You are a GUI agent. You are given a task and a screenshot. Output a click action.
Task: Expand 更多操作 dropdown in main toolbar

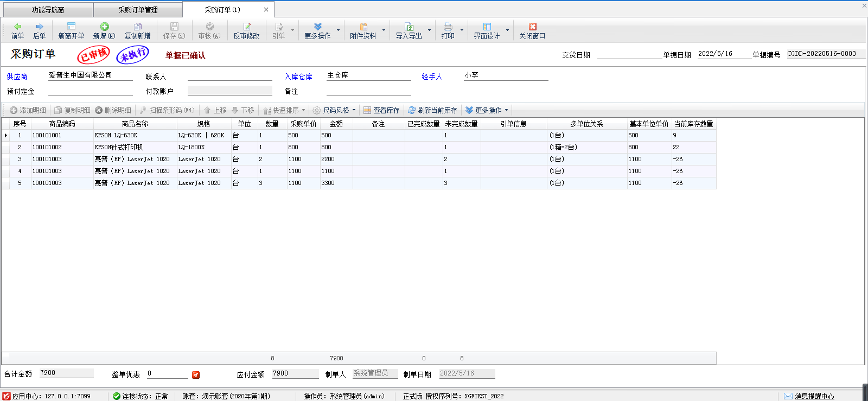tap(338, 30)
